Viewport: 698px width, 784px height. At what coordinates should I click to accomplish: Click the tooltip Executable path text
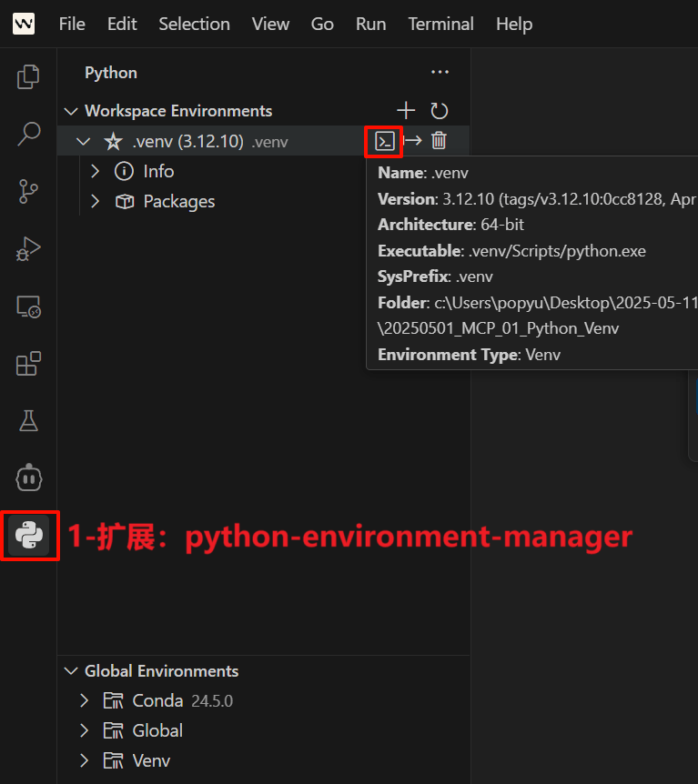557,251
